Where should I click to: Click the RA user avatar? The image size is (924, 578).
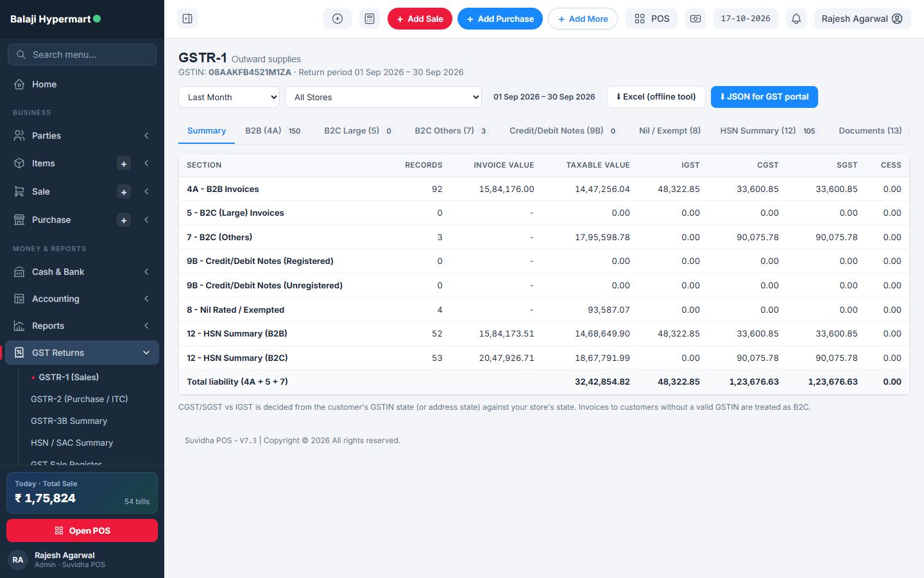coord(18,560)
